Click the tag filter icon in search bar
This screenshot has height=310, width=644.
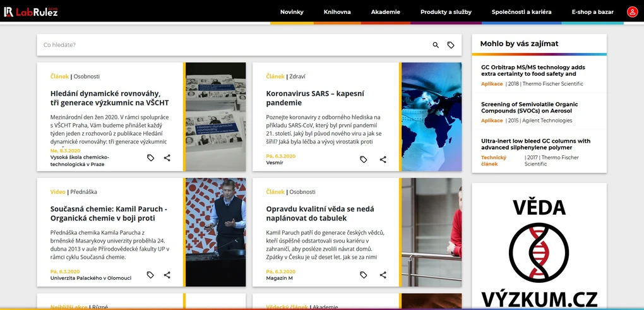point(451,45)
